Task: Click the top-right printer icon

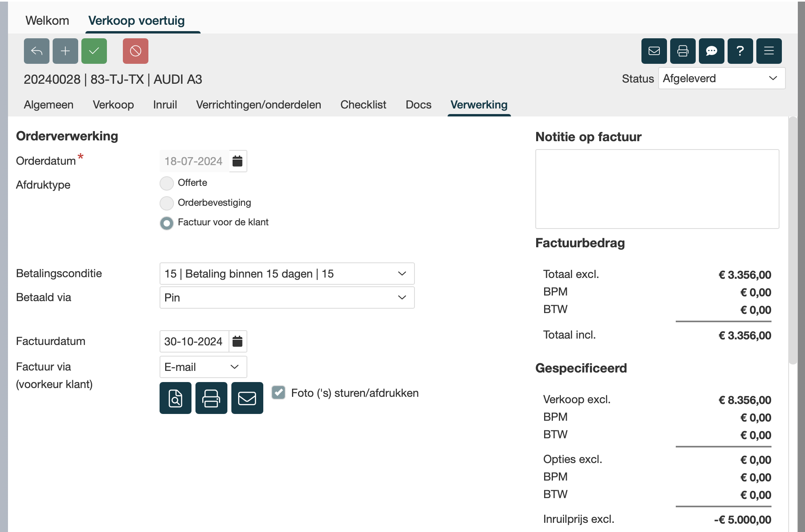Action: tap(683, 51)
